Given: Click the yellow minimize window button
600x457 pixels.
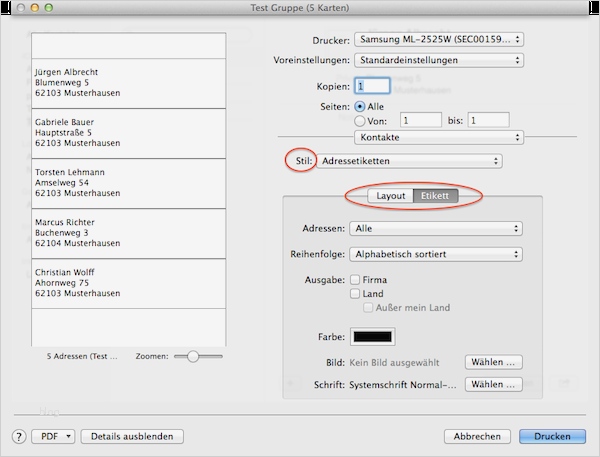Looking at the screenshot, I should click(x=35, y=8).
